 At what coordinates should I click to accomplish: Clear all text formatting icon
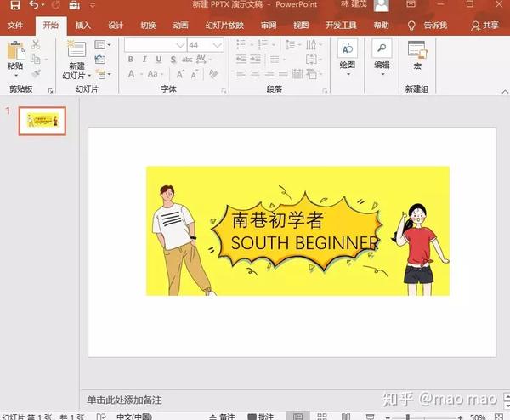coord(213,74)
